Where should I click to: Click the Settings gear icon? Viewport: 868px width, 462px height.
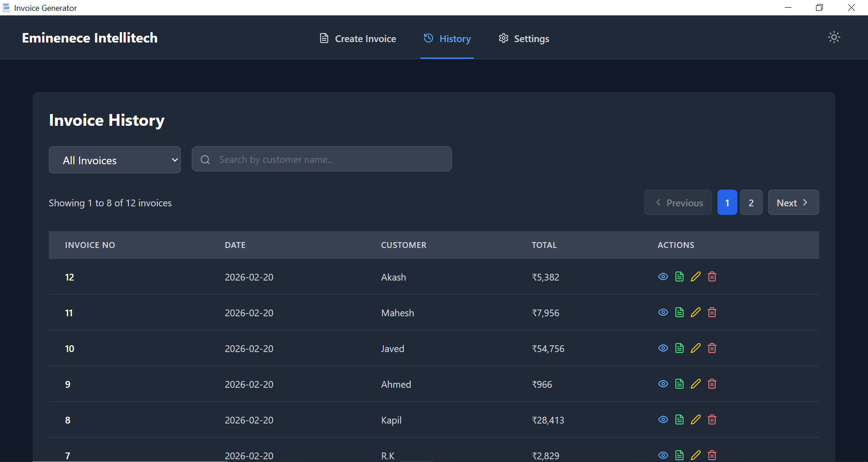point(503,38)
